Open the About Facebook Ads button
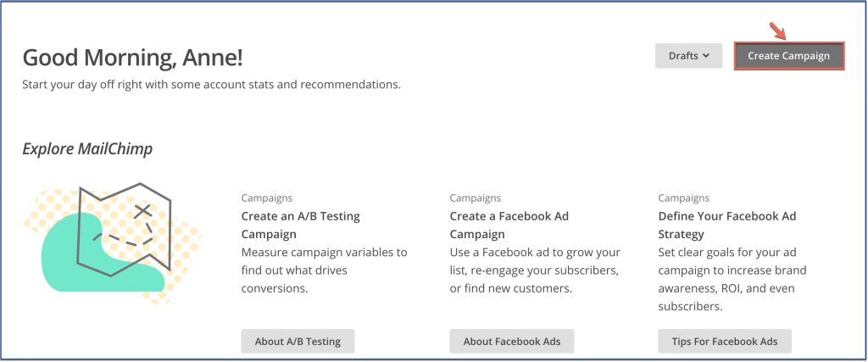 point(511,342)
